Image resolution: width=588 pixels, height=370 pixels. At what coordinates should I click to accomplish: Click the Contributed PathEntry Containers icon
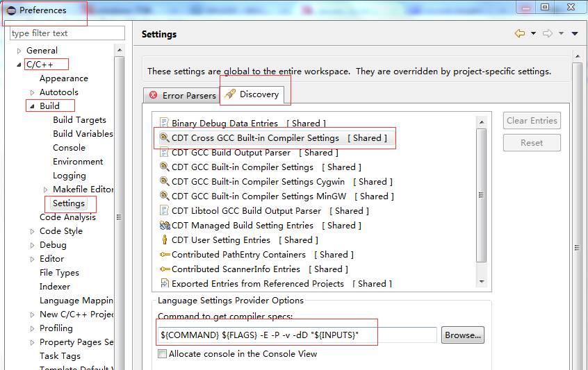tap(165, 255)
